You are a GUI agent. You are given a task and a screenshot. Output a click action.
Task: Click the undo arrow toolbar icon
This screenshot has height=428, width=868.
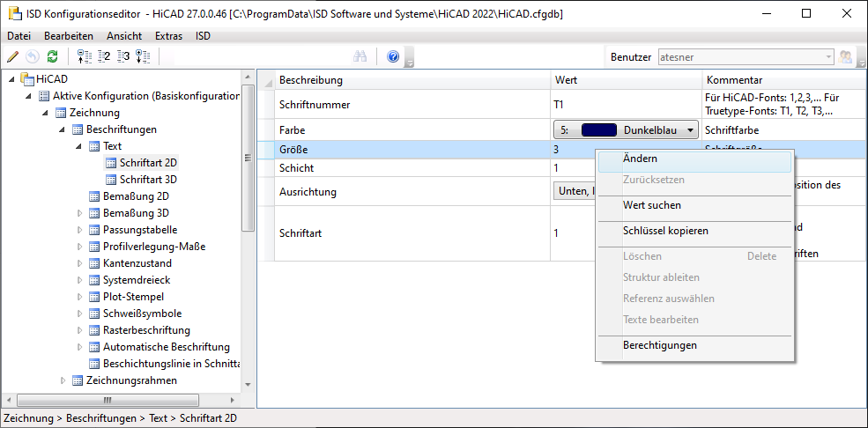click(33, 56)
